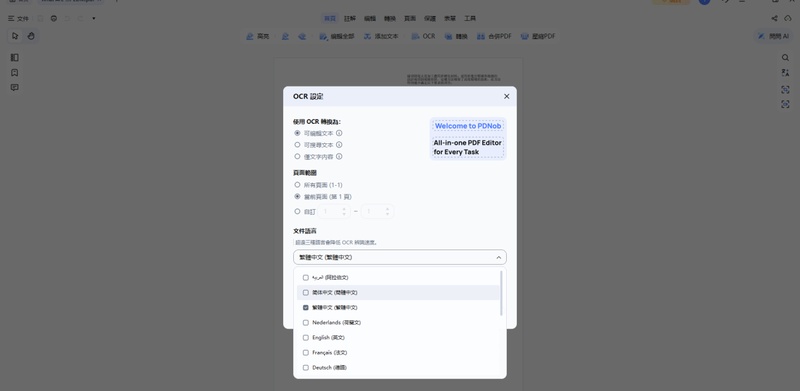The image size is (800, 391).
Task: Switch to the 首頁 tab
Action: (x=330, y=18)
